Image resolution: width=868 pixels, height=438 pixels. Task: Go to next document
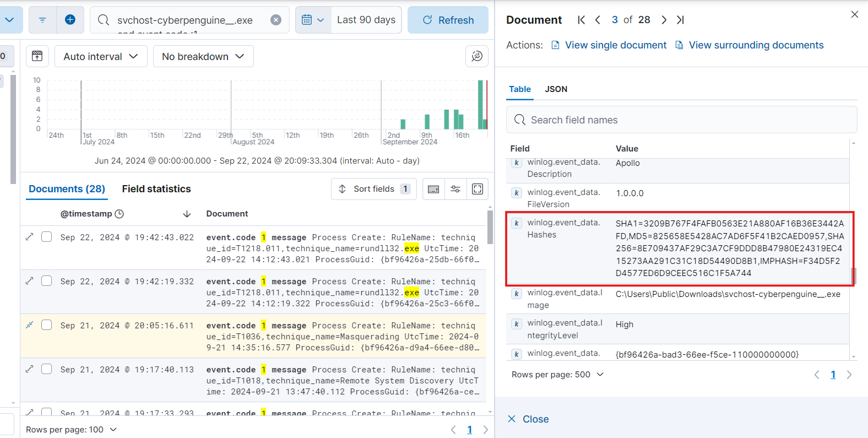(664, 20)
